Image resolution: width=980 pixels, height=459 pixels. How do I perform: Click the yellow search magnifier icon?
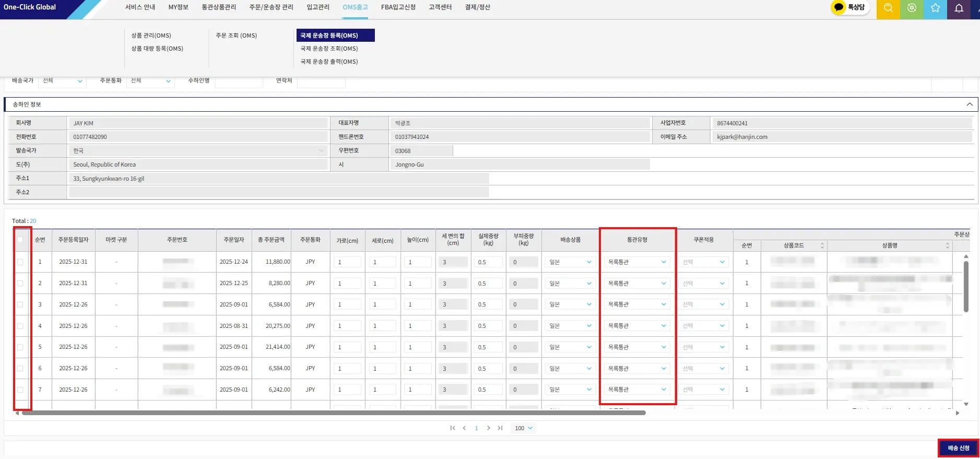point(888,8)
